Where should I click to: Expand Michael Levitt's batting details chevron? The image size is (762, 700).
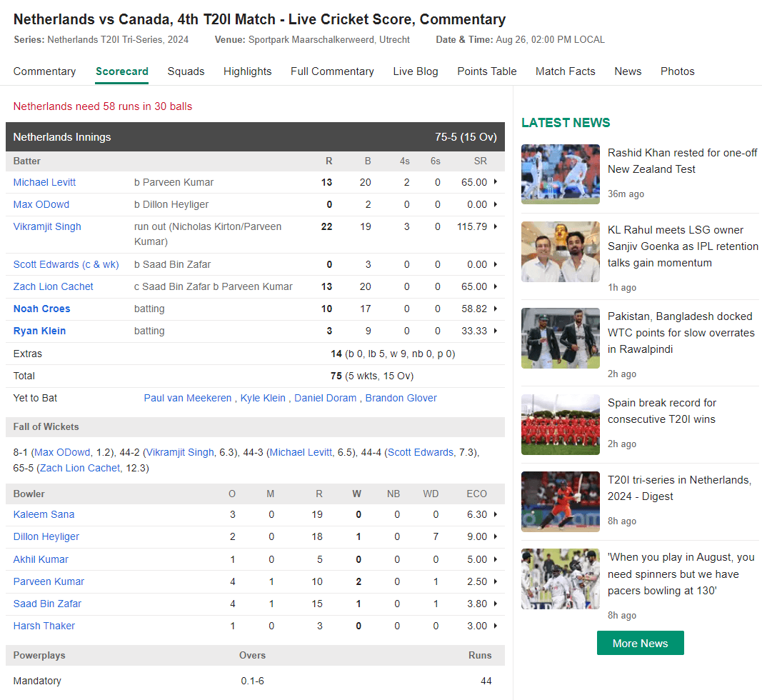click(494, 182)
